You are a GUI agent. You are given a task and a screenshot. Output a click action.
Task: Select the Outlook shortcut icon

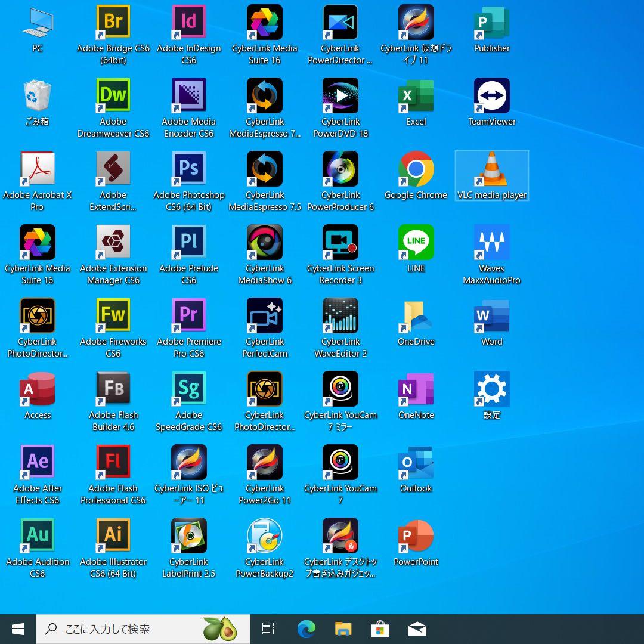(416, 462)
